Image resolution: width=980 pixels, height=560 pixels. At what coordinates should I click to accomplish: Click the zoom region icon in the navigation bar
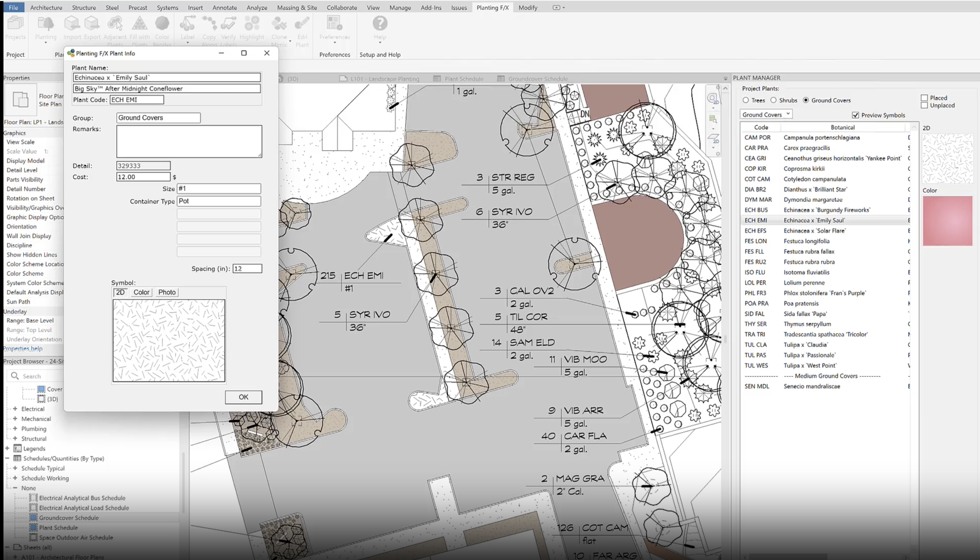coord(713,119)
